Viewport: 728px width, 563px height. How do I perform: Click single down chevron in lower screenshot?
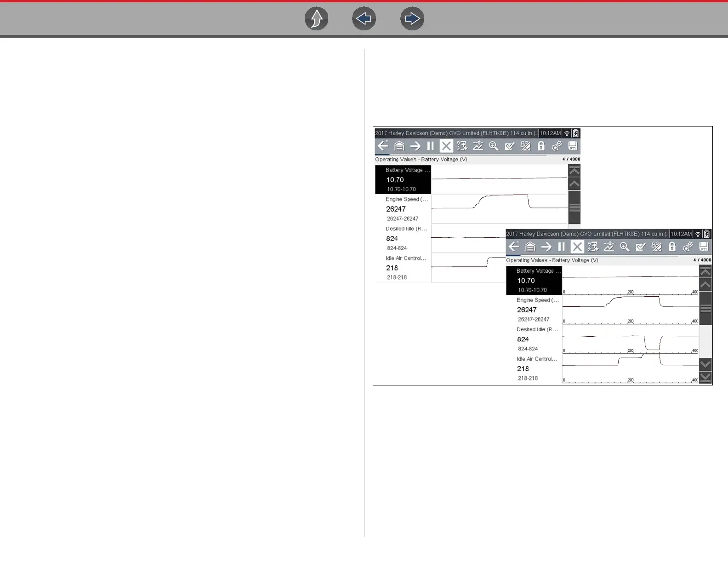(x=705, y=364)
